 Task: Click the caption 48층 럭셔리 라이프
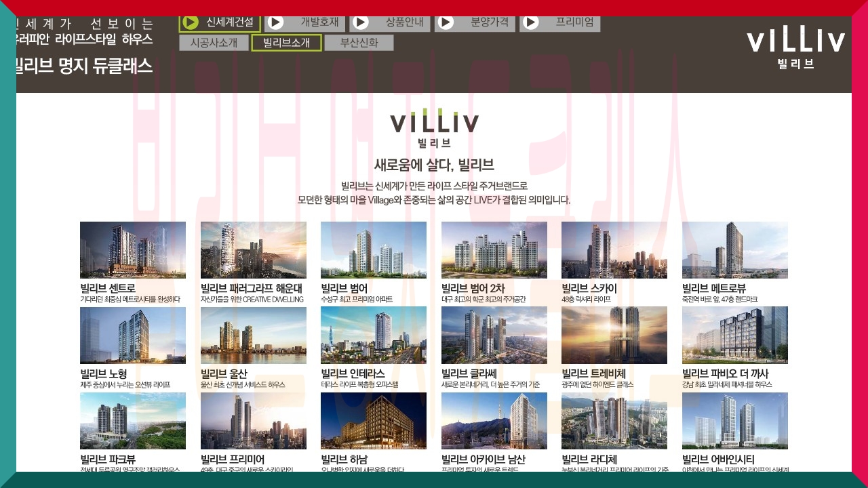pyautogui.click(x=586, y=299)
